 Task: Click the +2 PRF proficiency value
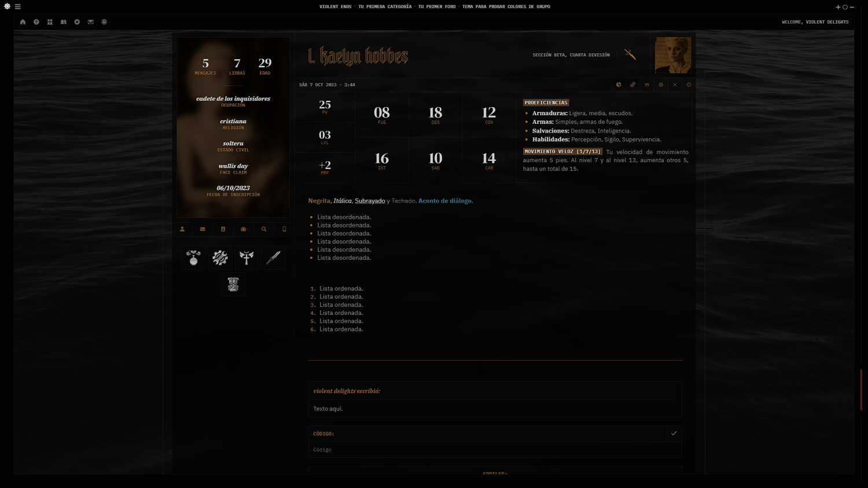coord(325,167)
